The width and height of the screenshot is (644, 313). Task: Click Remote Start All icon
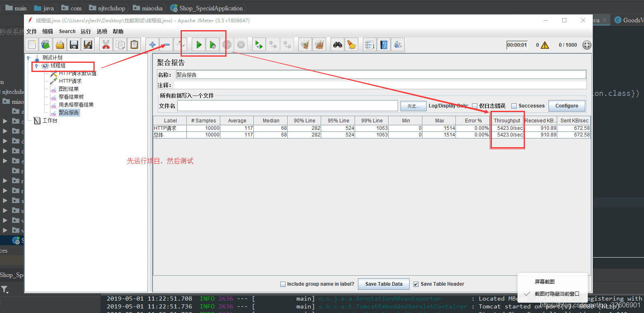point(259,45)
